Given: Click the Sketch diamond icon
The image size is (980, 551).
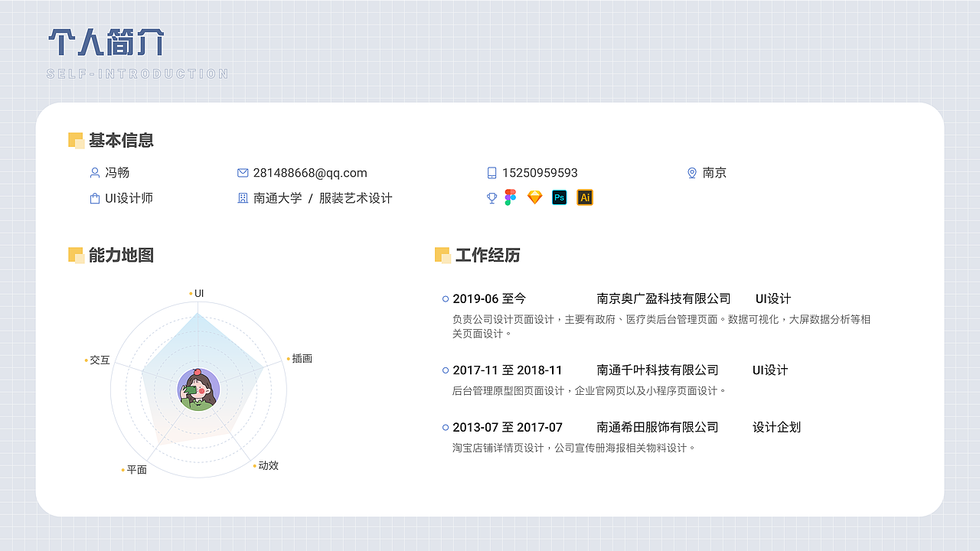Looking at the screenshot, I should (x=534, y=197).
